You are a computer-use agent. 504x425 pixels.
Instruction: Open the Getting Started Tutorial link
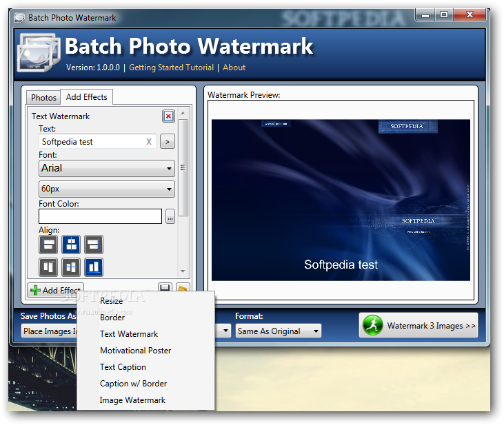(x=171, y=68)
